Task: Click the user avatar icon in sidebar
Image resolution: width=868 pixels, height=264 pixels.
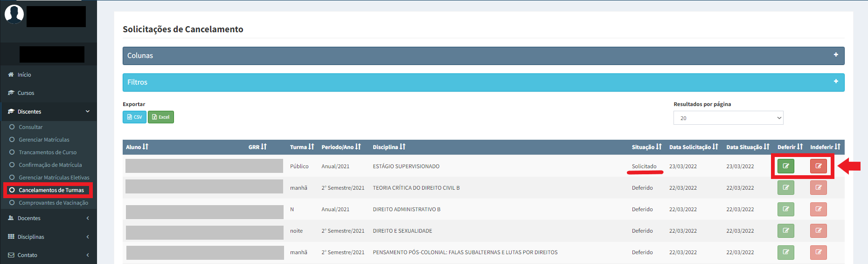Action: 14,14
